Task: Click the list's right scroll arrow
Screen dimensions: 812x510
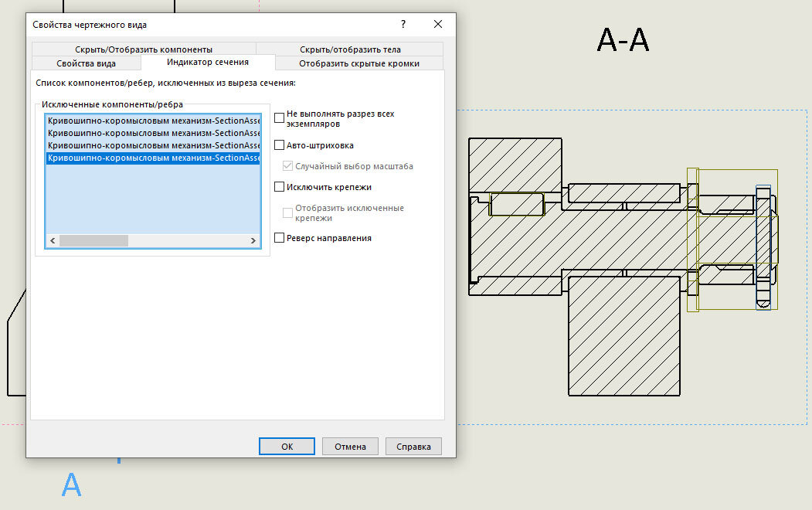Action: [x=253, y=241]
